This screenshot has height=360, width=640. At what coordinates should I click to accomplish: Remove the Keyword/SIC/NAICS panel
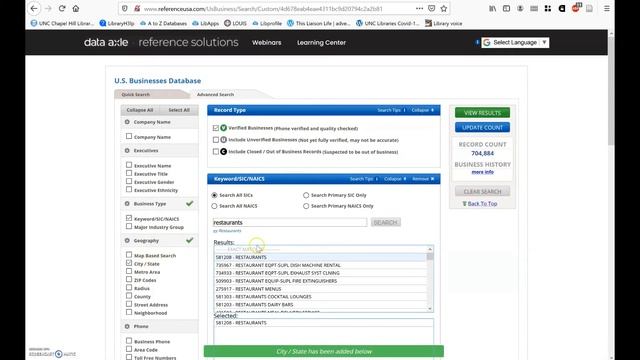(x=423, y=179)
